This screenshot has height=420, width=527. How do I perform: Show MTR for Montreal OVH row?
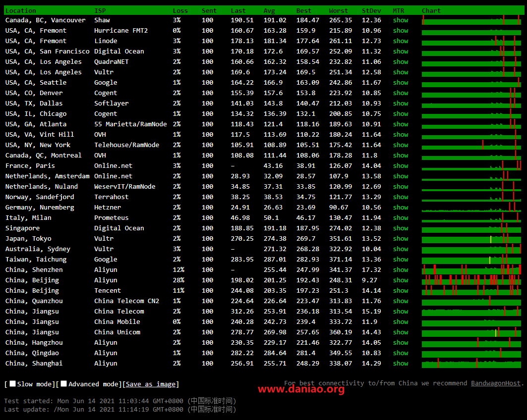(401, 156)
